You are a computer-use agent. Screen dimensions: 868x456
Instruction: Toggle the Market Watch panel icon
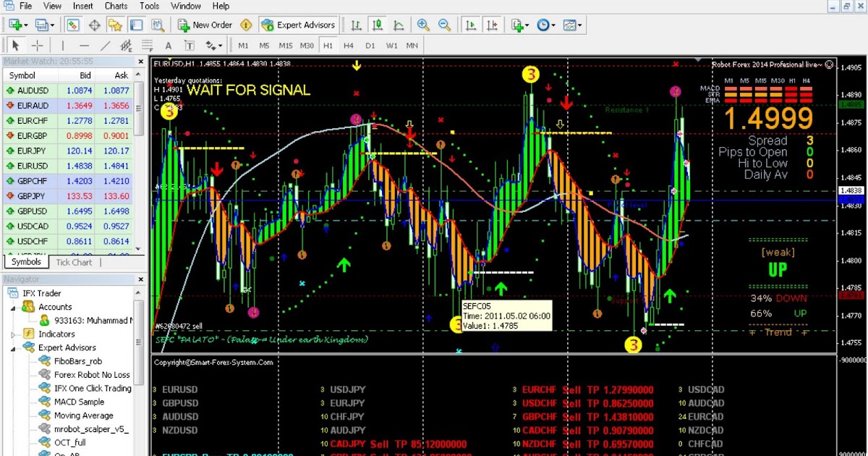click(73, 25)
